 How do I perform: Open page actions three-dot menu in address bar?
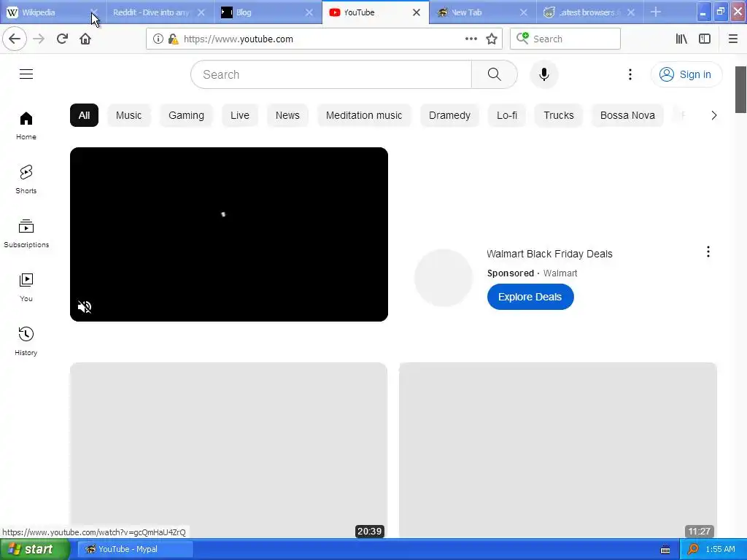tap(471, 39)
